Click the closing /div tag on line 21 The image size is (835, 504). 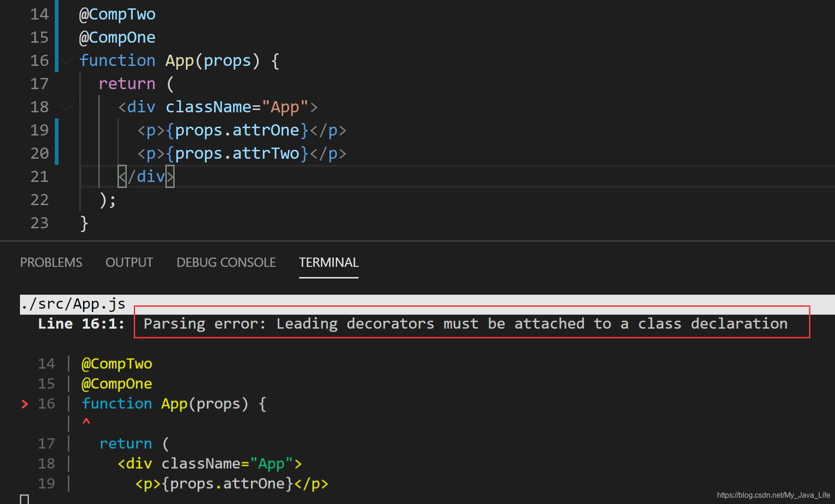[x=146, y=177]
